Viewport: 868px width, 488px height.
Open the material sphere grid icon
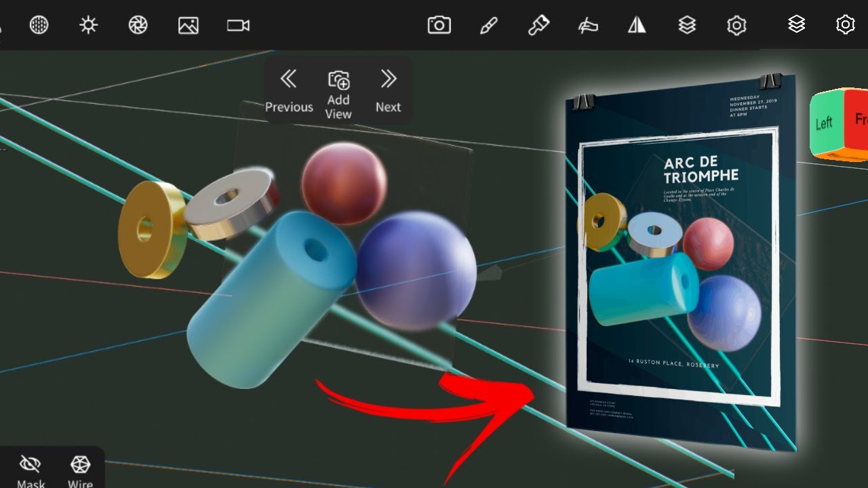[x=39, y=25]
